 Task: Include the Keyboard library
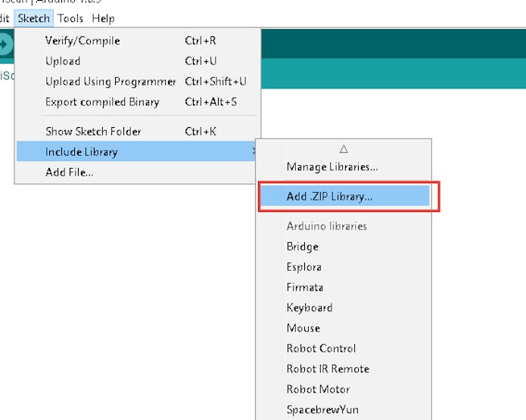344,307
